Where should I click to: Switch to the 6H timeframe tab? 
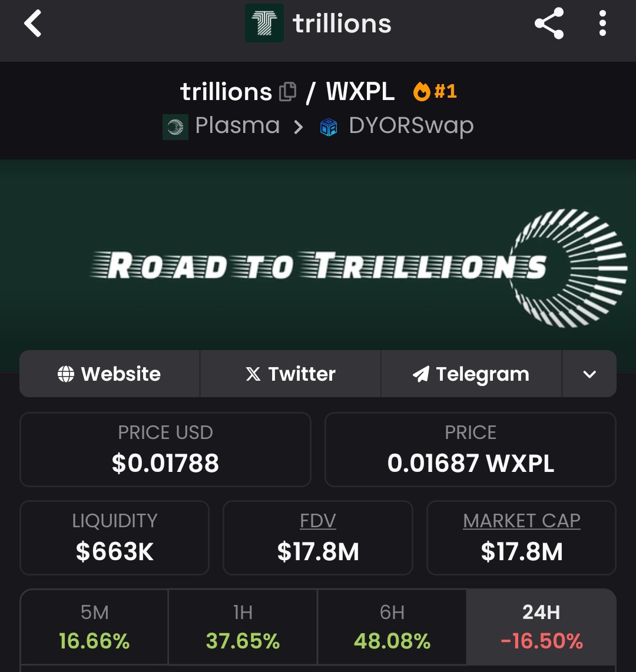tap(392, 628)
